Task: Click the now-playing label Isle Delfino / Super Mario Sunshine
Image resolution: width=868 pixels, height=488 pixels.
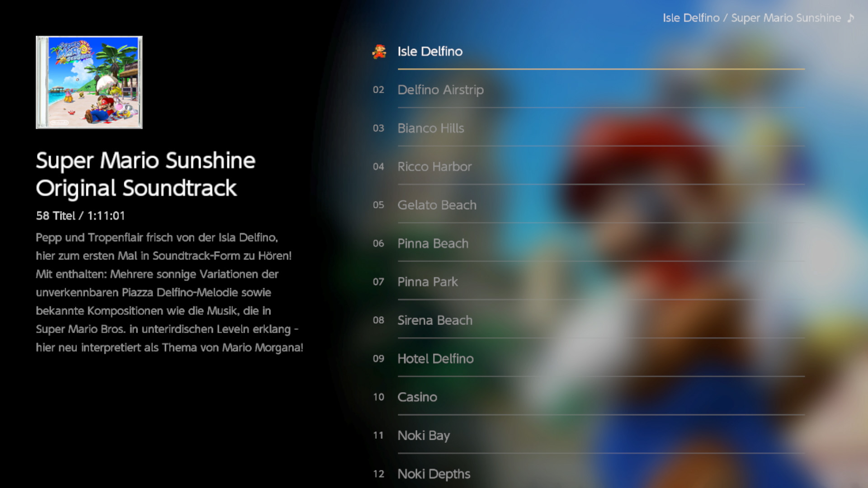Action: pyautogui.click(x=751, y=18)
